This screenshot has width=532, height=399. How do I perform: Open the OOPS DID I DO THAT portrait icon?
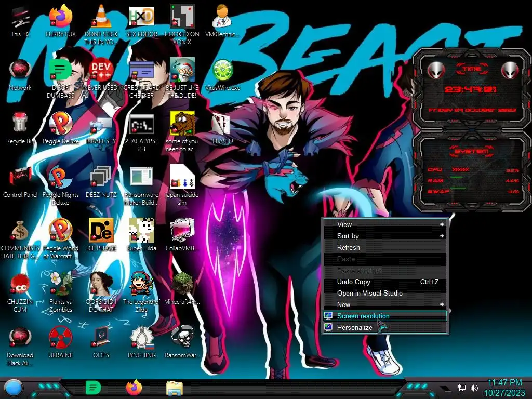[x=101, y=284]
